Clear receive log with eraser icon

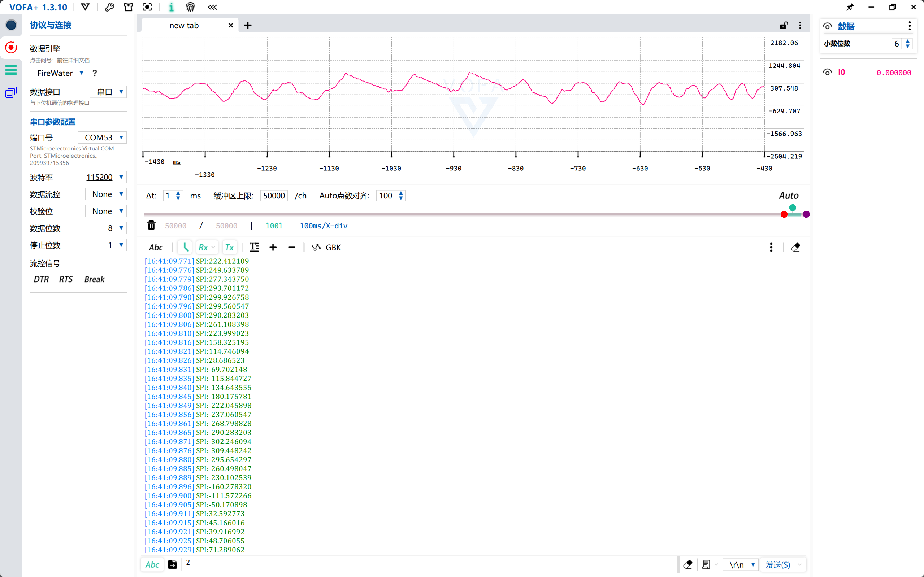[795, 247]
